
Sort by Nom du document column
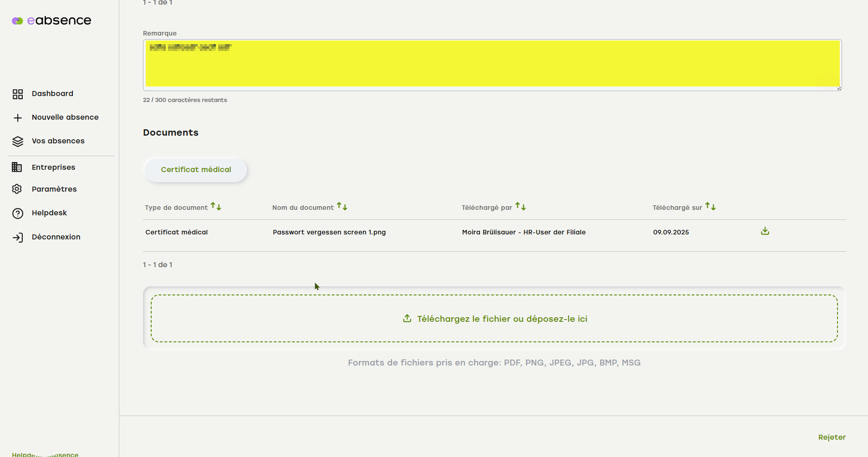[x=342, y=207]
